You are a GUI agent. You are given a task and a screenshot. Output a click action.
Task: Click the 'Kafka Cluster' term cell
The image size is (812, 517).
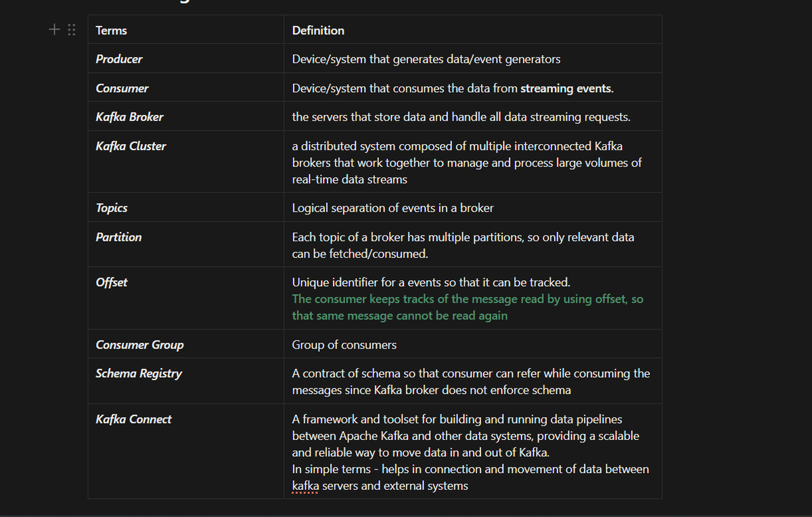point(186,162)
